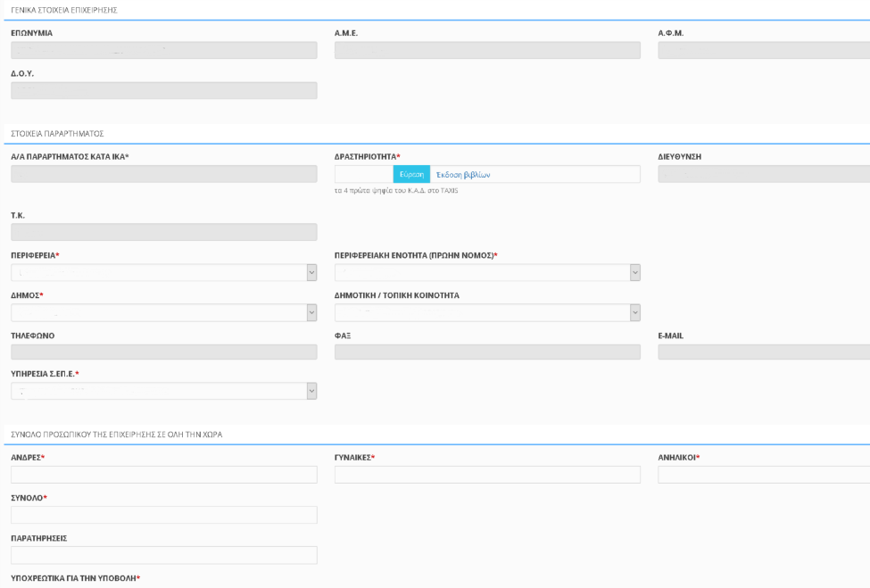Click the Τ.Κ. postal code field
The height and width of the screenshot is (588, 870).
163,232
